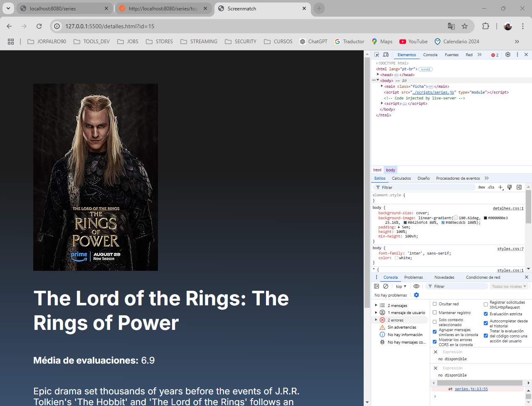532x406 pixels.
Task: Bookmark this page with the star icon
Action: [465, 26]
